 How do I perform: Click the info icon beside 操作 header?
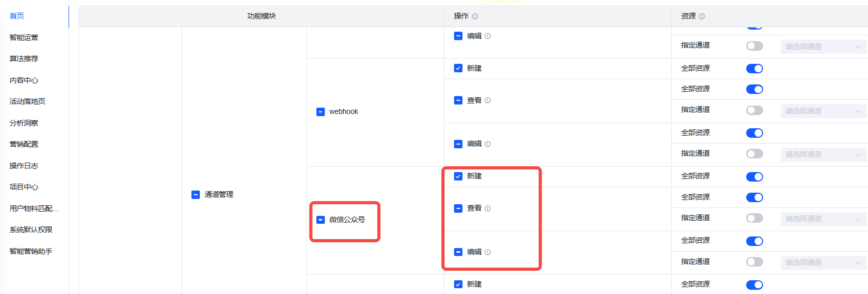pyautogui.click(x=475, y=16)
